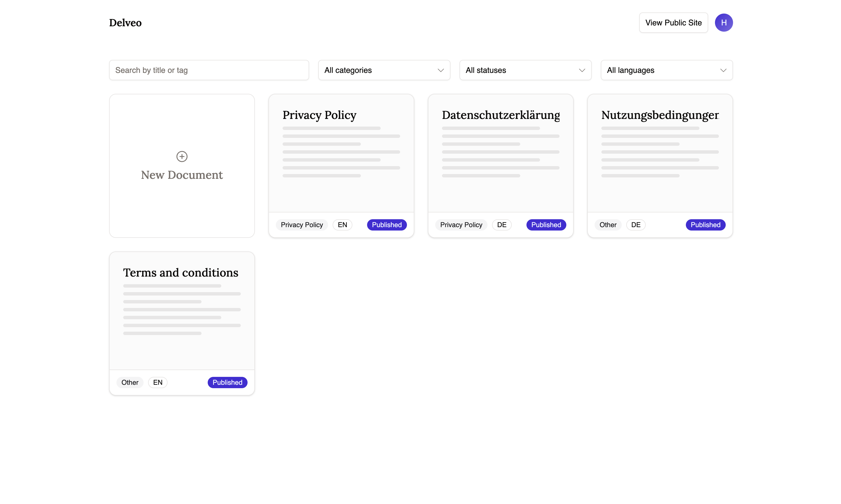The width and height of the screenshot is (841, 504).
Task: Click the chevron arrow of All languages
Action: coord(723,70)
